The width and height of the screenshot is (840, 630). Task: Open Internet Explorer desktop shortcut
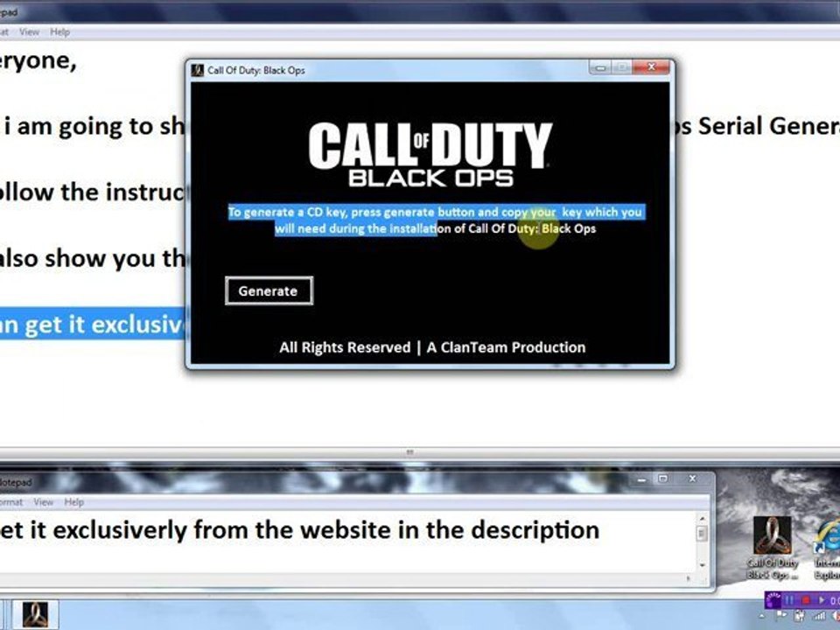[827, 548]
